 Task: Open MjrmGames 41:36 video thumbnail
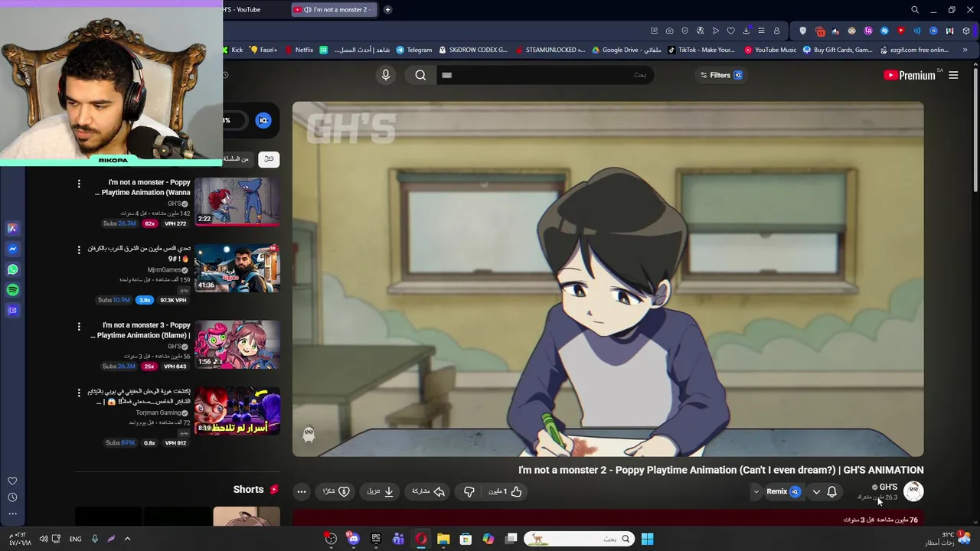(x=237, y=268)
